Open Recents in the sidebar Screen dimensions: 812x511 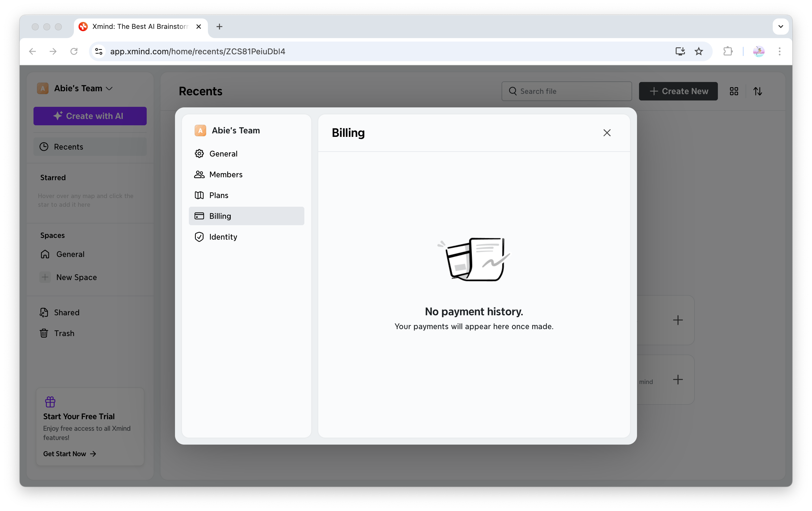click(x=90, y=147)
